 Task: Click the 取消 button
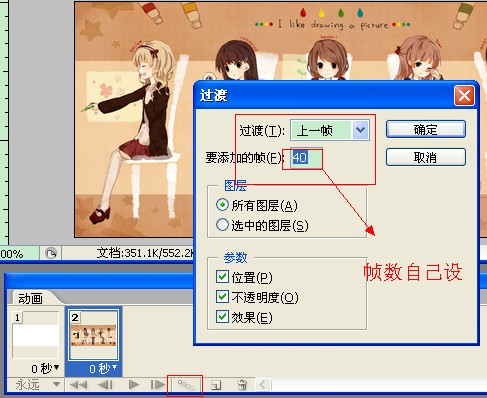pyautogui.click(x=426, y=157)
